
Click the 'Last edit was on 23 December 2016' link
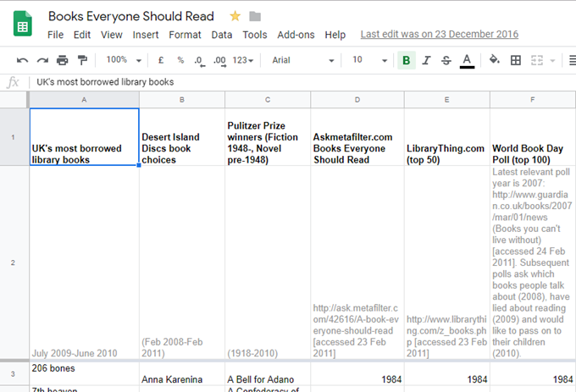439,35
